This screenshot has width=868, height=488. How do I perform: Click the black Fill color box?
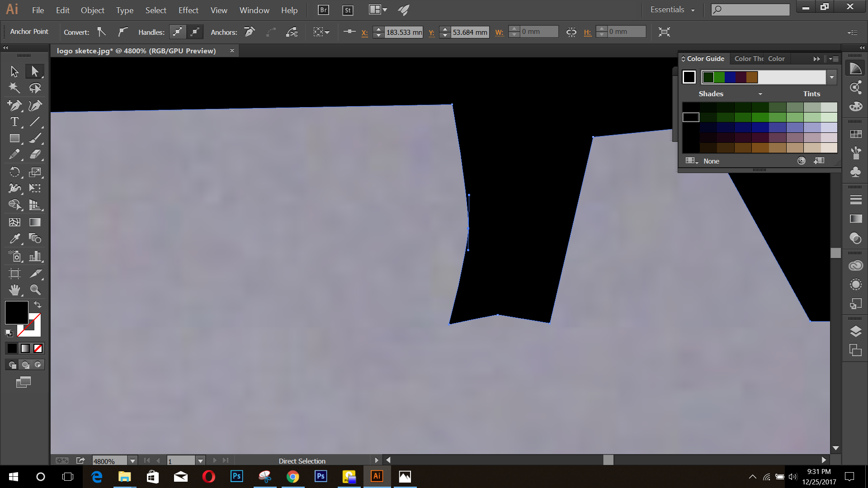click(x=17, y=313)
